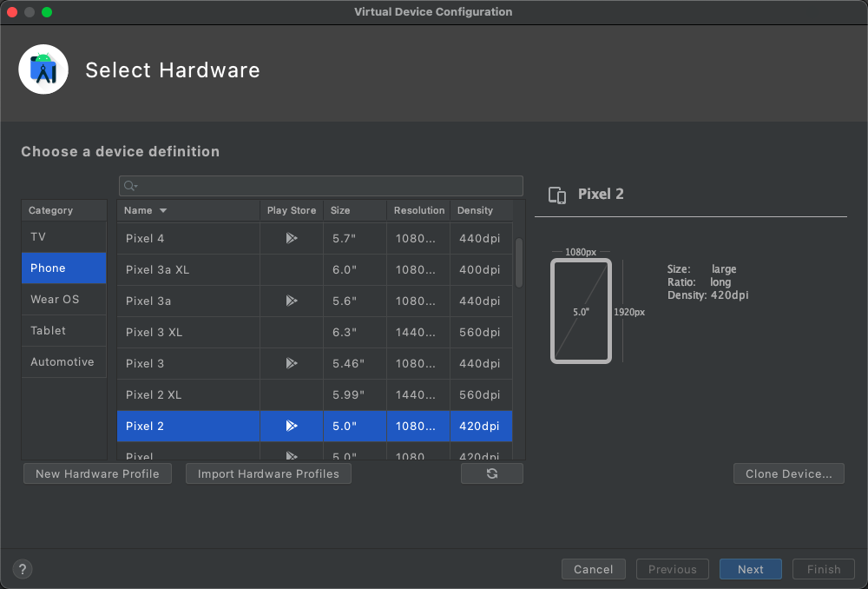
Task: Sort by the Play Store column header
Action: [x=292, y=210]
